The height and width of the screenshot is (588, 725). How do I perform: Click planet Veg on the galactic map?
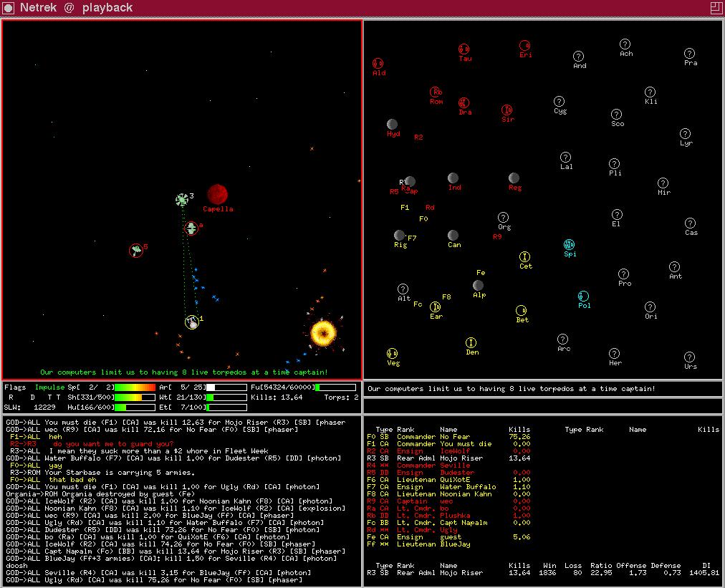[392, 354]
